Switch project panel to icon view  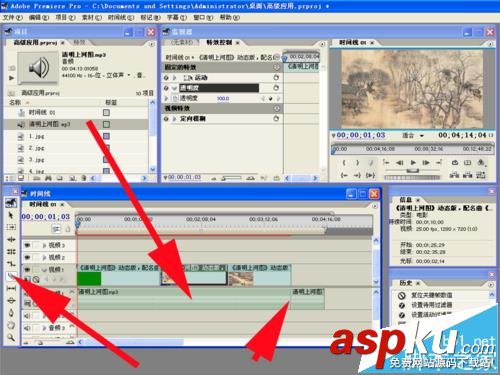(x=21, y=178)
